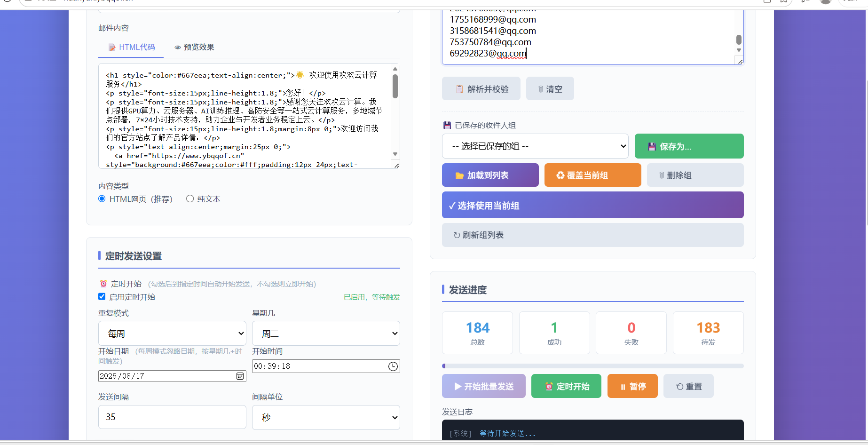Open the 间隔单位 dropdown showing 秒
868x445 pixels.
click(x=326, y=417)
